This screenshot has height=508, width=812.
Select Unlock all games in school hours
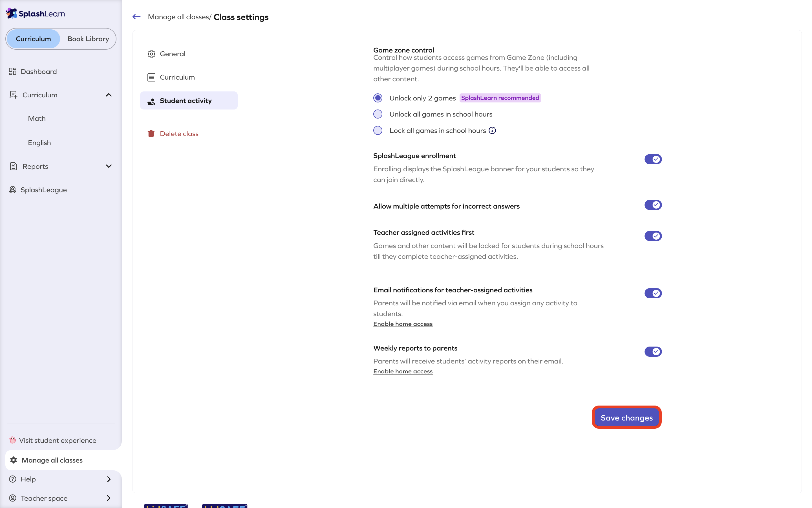[378, 114]
